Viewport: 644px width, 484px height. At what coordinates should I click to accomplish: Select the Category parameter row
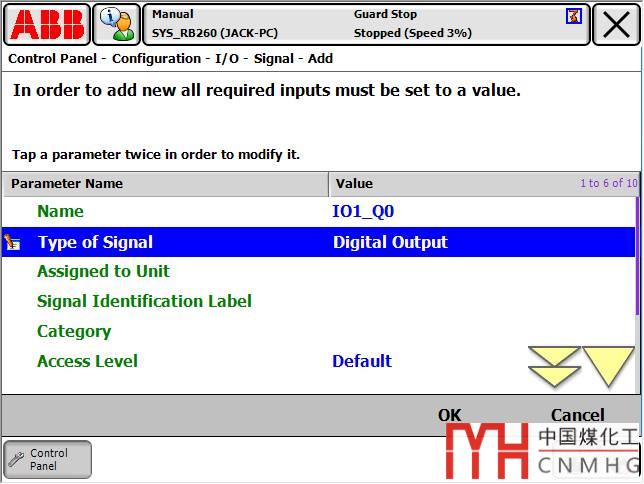coord(318,331)
